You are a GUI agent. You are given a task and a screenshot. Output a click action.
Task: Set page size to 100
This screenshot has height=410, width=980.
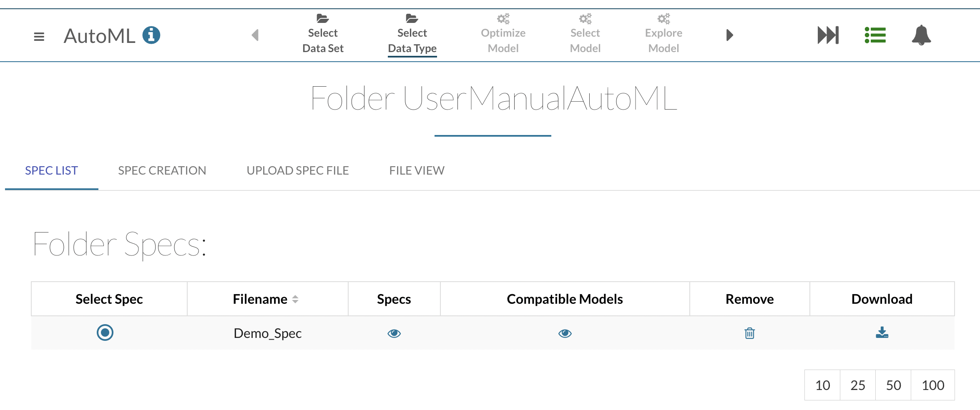(932, 385)
